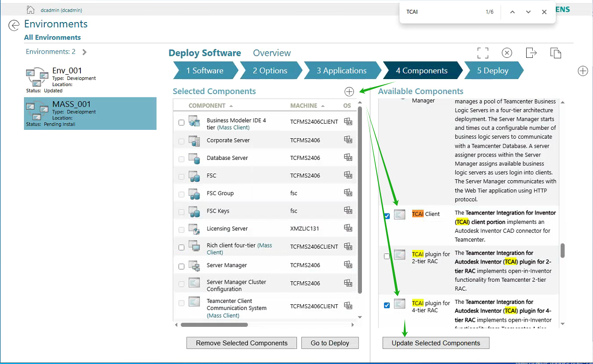Screen dimensions: 593x364
Task: Close the find bar with X
Action: coord(544,12)
